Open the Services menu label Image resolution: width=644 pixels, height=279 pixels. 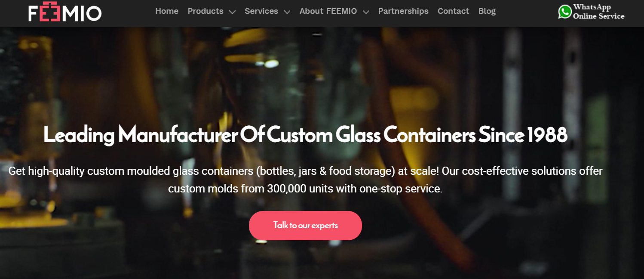pos(261,11)
